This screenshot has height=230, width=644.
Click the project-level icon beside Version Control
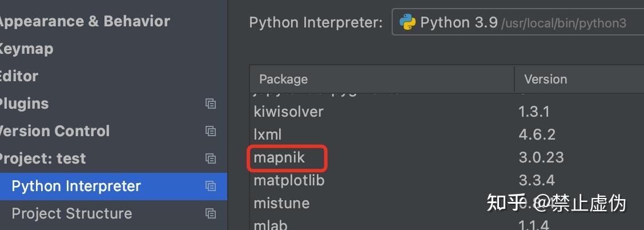(x=211, y=131)
